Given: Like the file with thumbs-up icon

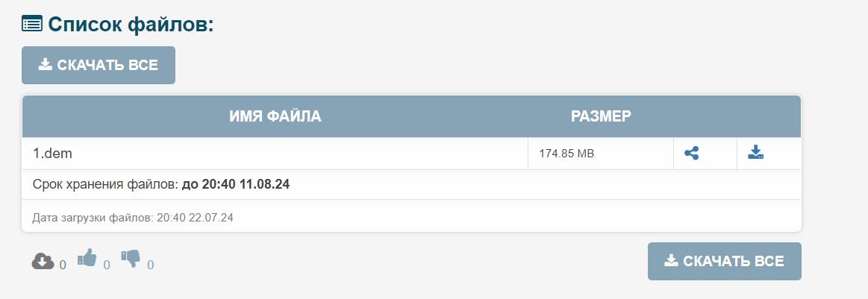Looking at the screenshot, I should click(87, 259).
